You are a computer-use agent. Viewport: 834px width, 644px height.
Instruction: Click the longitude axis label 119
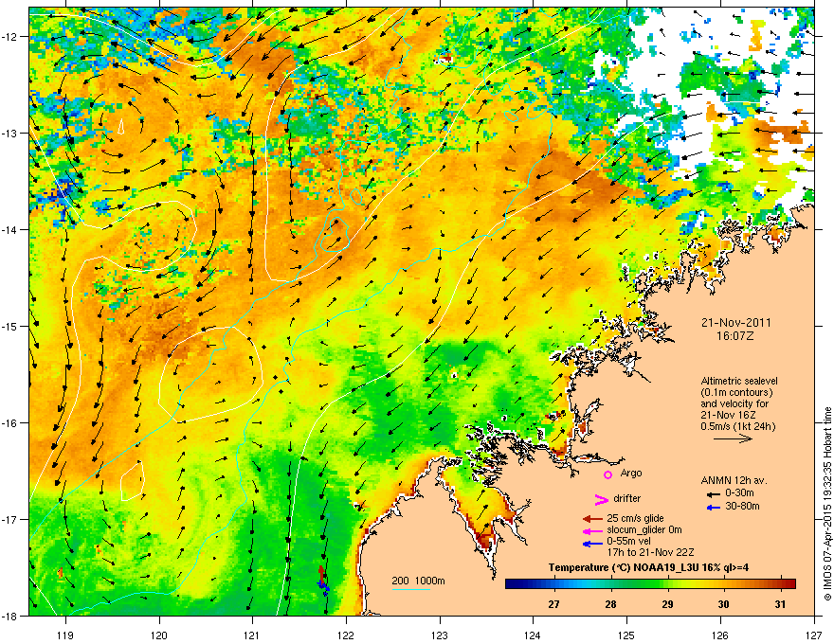pyautogui.click(x=65, y=635)
